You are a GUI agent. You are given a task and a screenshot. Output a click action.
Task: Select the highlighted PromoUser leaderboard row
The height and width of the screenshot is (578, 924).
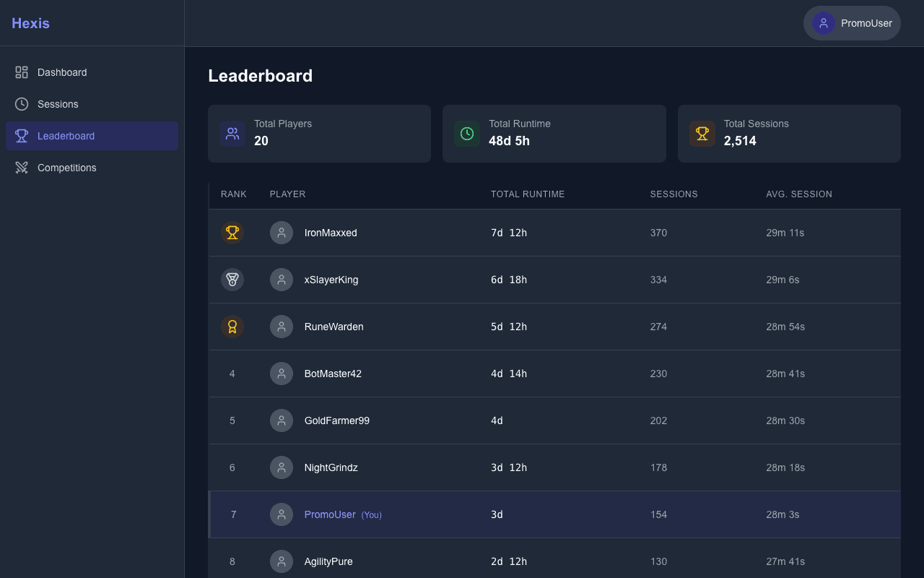pos(554,514)
